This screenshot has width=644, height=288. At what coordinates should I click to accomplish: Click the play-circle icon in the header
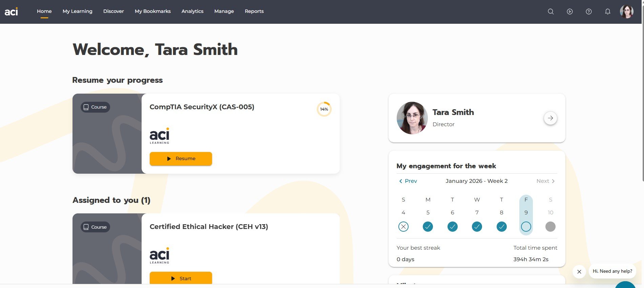pyautogui.click(x=570, y=12)
